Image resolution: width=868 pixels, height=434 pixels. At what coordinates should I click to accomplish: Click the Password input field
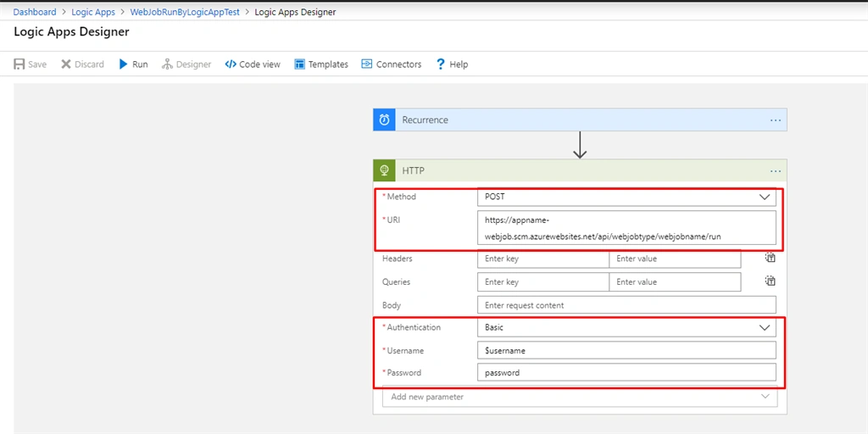point(626,373)
